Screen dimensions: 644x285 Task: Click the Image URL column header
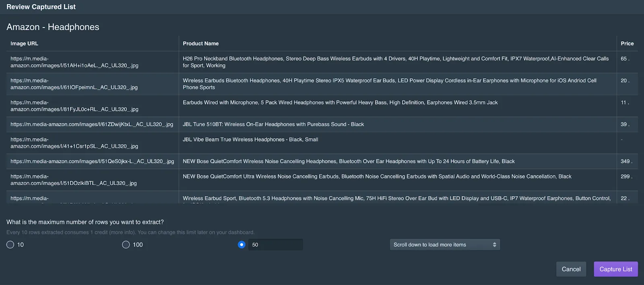(x=24, y=43)
